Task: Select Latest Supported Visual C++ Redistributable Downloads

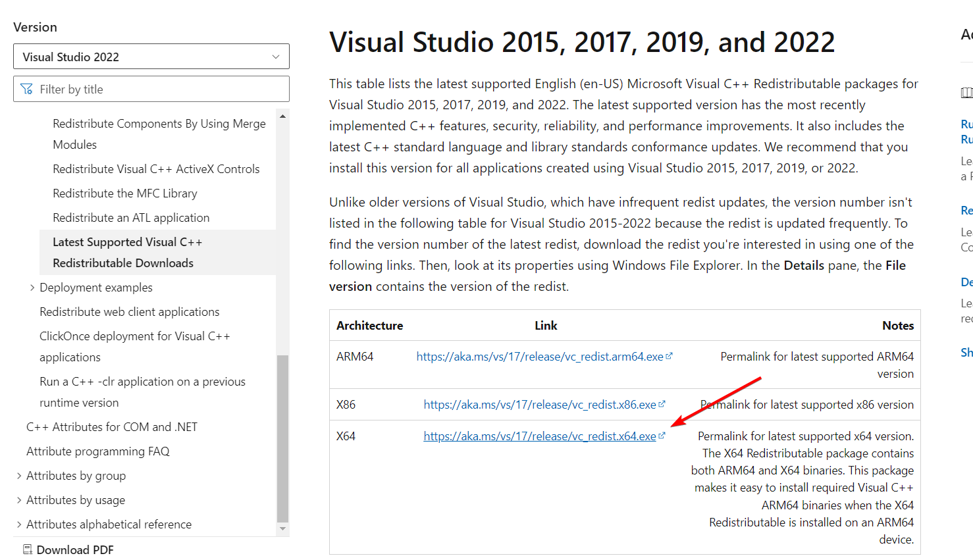Action: tap(157, 253)
